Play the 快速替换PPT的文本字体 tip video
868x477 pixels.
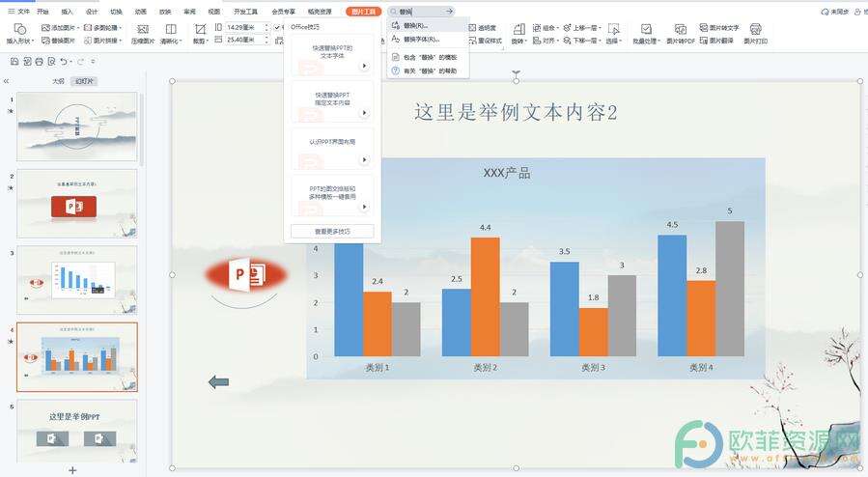[364, 66]
